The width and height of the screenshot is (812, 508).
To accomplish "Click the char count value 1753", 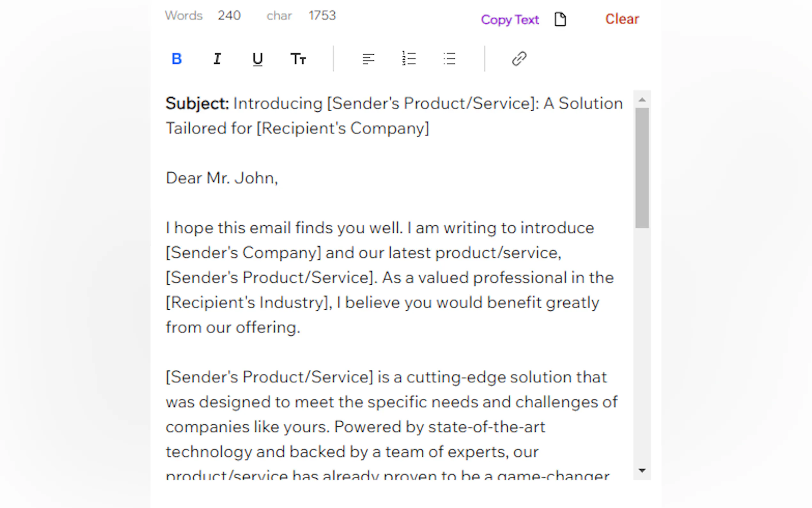I will (x=322, y=15).
